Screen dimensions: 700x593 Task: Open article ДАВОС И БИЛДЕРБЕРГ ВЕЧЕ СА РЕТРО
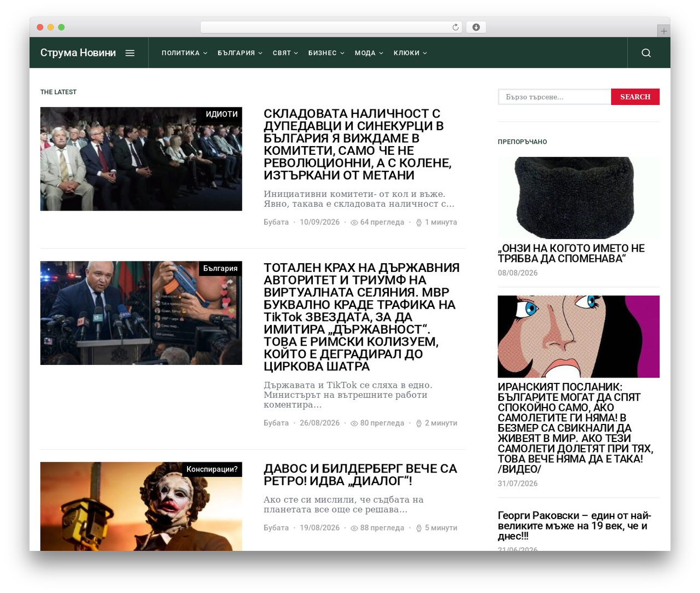pyautogui.click(x=360, y=475)
